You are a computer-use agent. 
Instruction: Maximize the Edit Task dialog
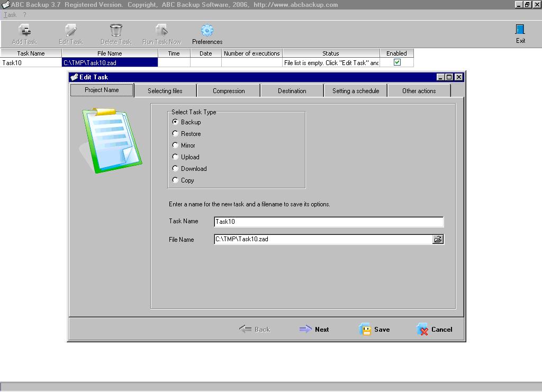pos(449,77)
